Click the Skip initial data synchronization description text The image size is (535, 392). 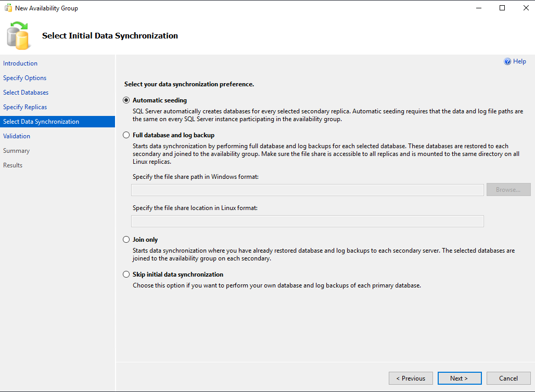277,285
